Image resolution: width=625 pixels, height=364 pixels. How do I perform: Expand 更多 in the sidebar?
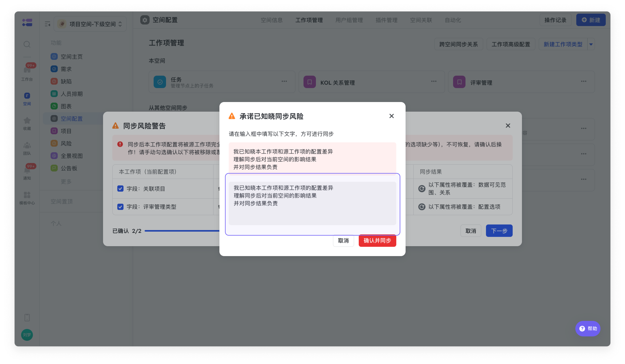66,182
